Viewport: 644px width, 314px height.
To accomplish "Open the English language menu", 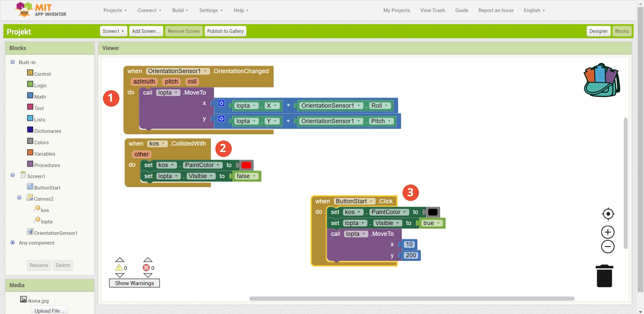I will point(534,10).
